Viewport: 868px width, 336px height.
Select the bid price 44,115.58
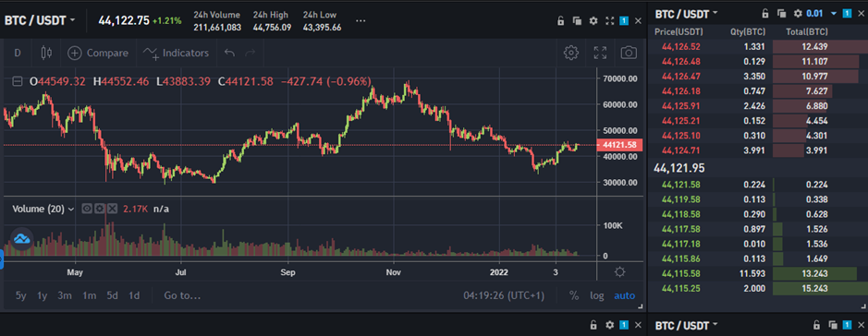(x=681, y=273)
